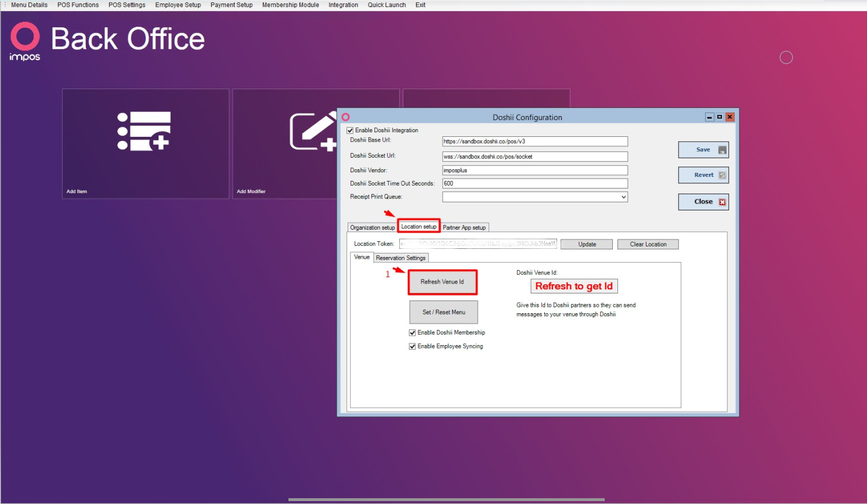Save the Doshii configuration

click(x=703, y=150)
